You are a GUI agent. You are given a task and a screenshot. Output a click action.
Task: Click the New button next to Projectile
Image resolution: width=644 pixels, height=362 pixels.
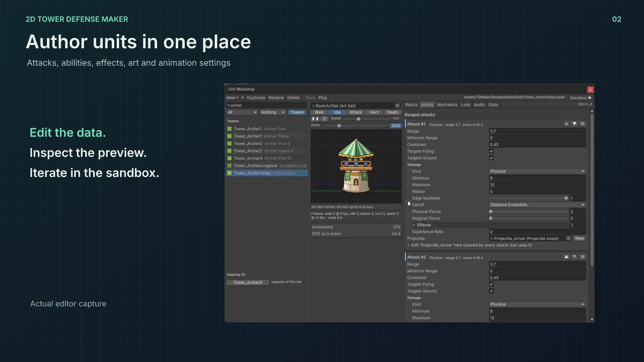(579, 239)
